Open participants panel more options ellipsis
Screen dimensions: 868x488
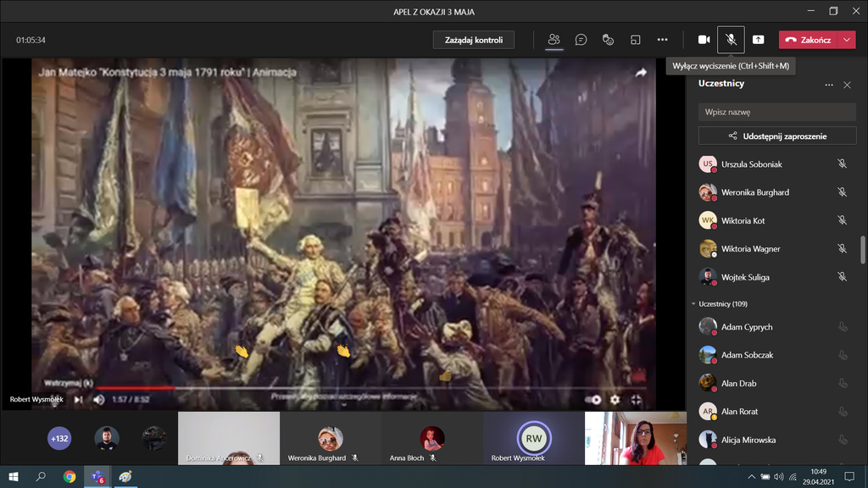[829, 85]
